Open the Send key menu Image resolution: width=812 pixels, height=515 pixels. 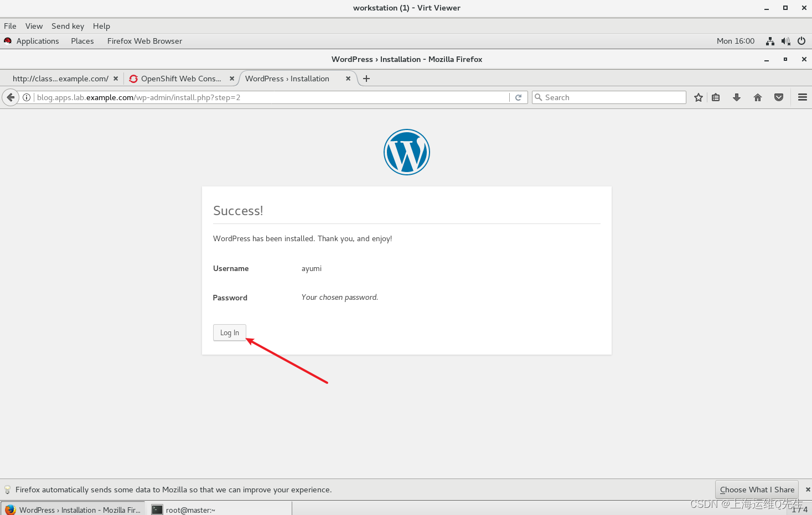point(68,26)
